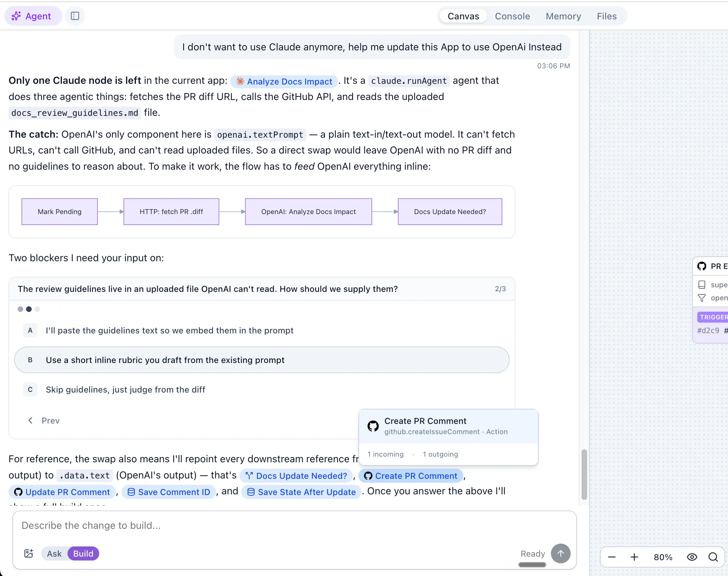Screen dimensions: 728x576
Task: Click the 03:06 PM timestamp
Action: click(553, 66)
